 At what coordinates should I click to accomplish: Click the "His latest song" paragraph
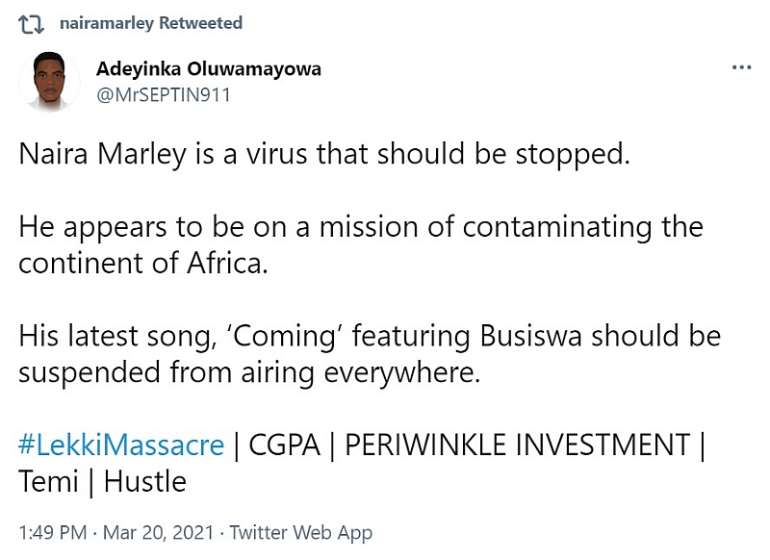coord(370,354)
